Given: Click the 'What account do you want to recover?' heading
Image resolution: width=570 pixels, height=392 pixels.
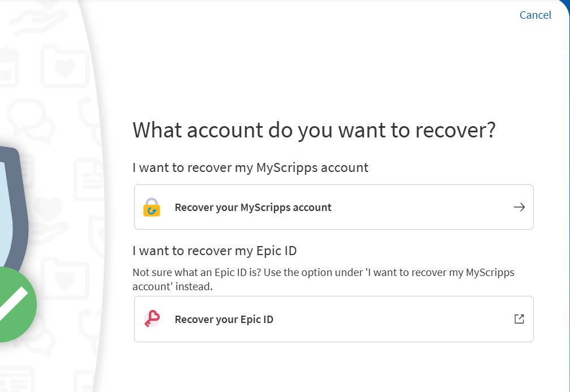Looking at the screenshot, I should (x=314, y=130).
